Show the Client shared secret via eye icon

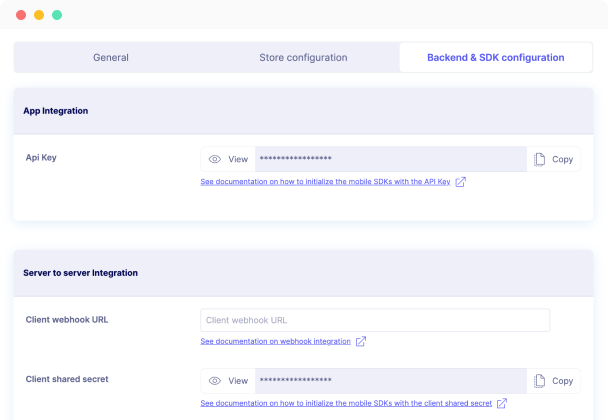point(215,381)
